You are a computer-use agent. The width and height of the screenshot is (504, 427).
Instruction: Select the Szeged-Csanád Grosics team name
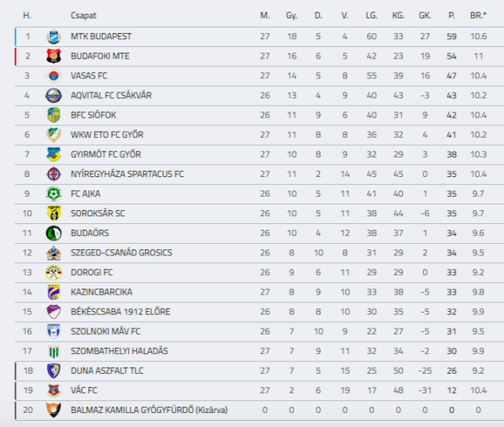pyautogui.click(x=121, y=252)
